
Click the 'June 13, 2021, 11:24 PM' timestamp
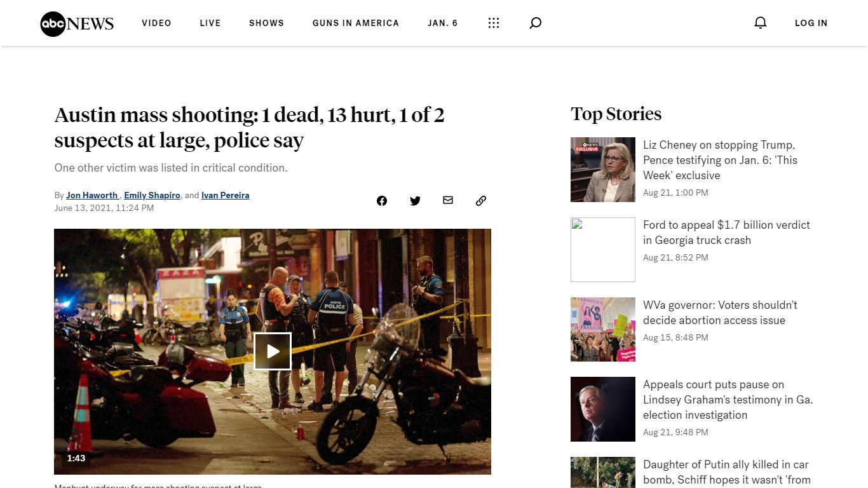click(x=104, y=208)
